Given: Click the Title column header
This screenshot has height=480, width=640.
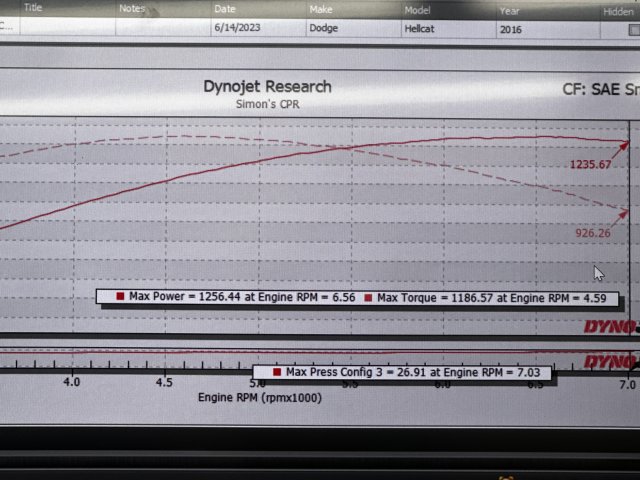Looking at the screenshot, I should pos(34,8).
